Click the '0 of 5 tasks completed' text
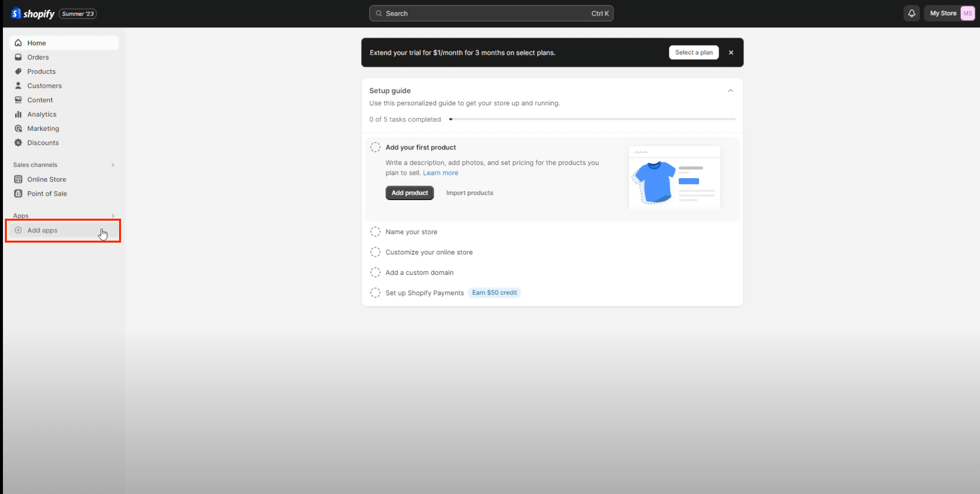The width and height of the screenshot is (980, 494). point(405,119)
